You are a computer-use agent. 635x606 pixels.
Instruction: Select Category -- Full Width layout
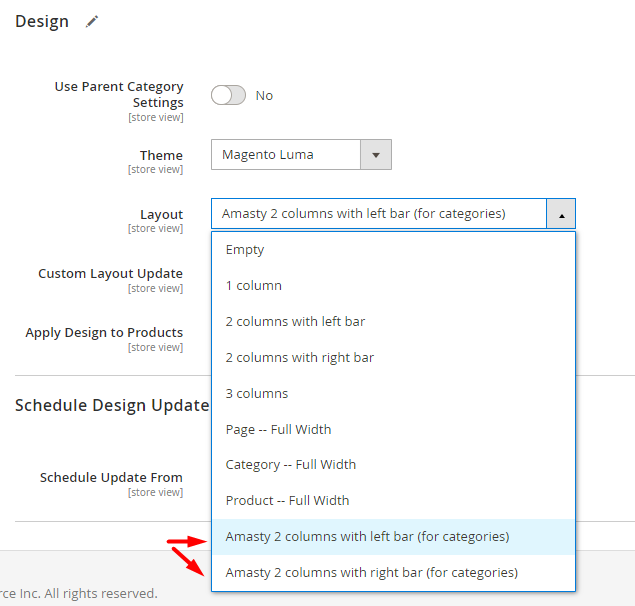point(393,465)
